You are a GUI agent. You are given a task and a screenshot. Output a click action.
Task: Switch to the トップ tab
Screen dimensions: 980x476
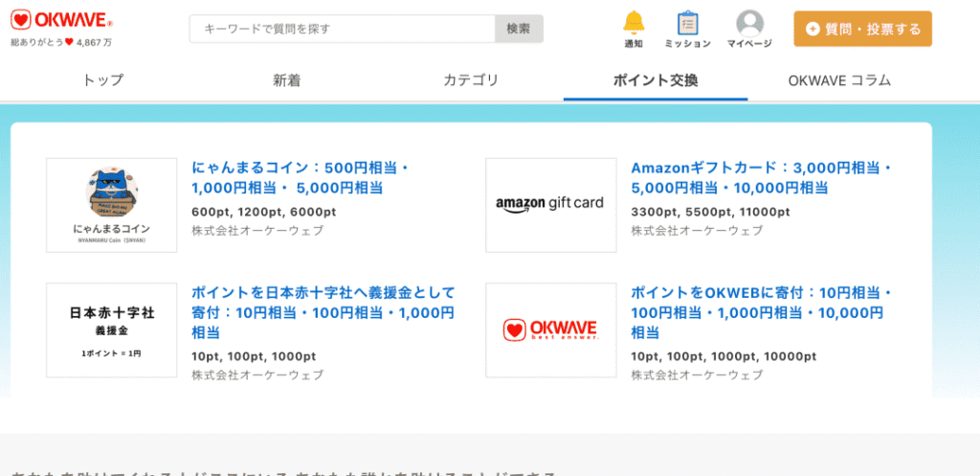pyautogui.click(x=103, y=80)
